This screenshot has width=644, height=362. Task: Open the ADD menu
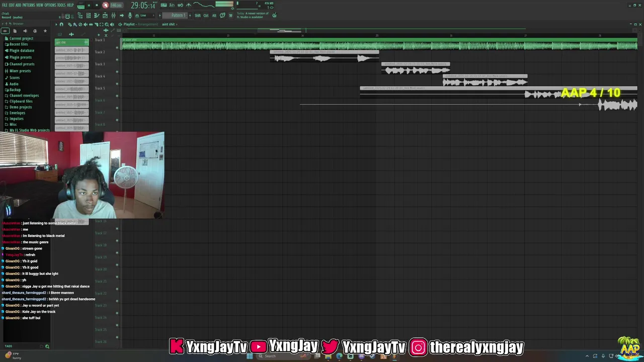[18, 5]
